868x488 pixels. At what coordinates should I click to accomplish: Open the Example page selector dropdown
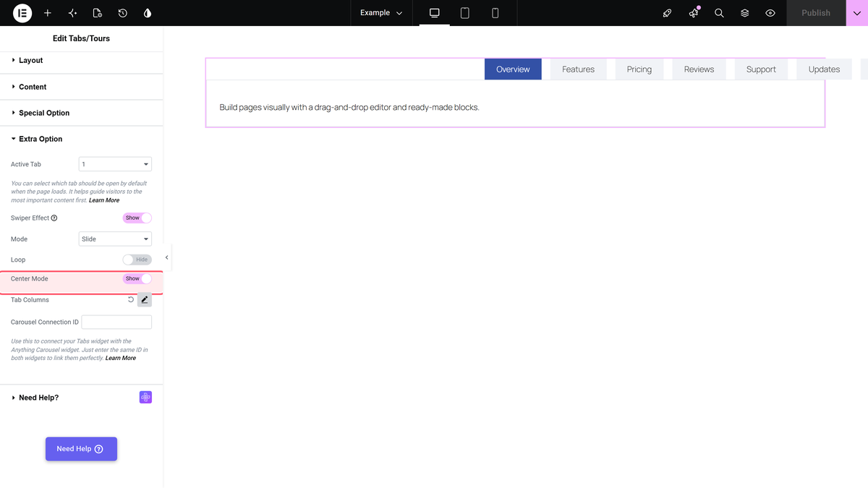point(381,13)
